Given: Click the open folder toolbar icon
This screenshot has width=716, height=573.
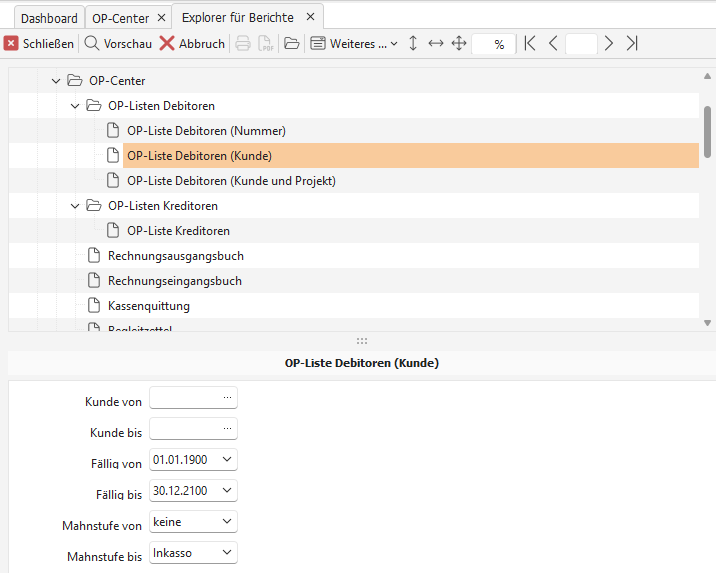Looking at the screenshot, I should pos(292,43).
